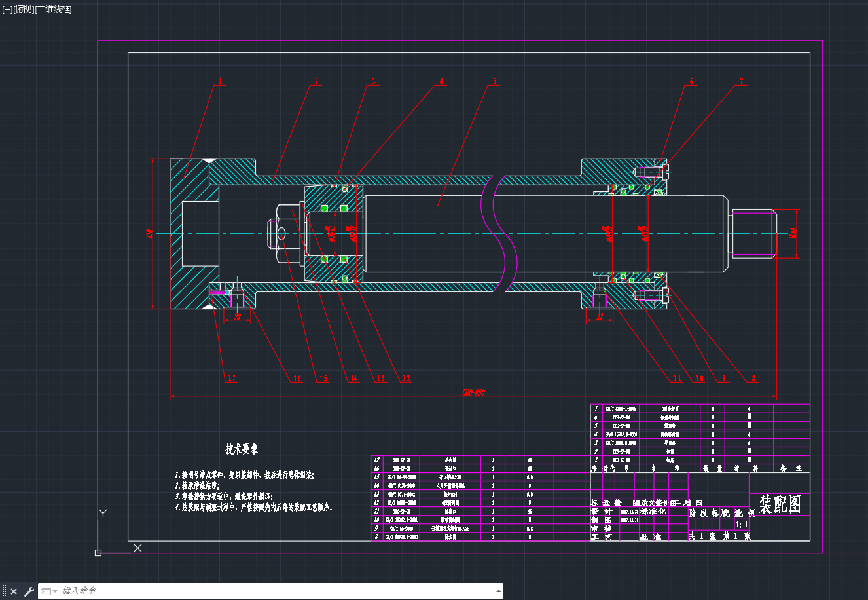Expand the command history arrow
Screen dimensions: 868x600
point(497,591)
